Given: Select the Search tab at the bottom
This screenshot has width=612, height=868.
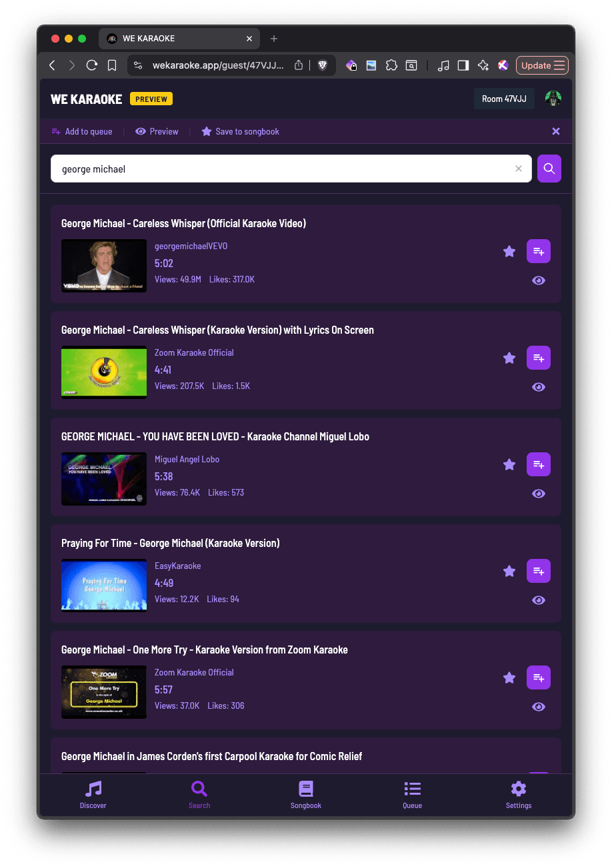Looking at the screenshot, I should click(199, 794).
